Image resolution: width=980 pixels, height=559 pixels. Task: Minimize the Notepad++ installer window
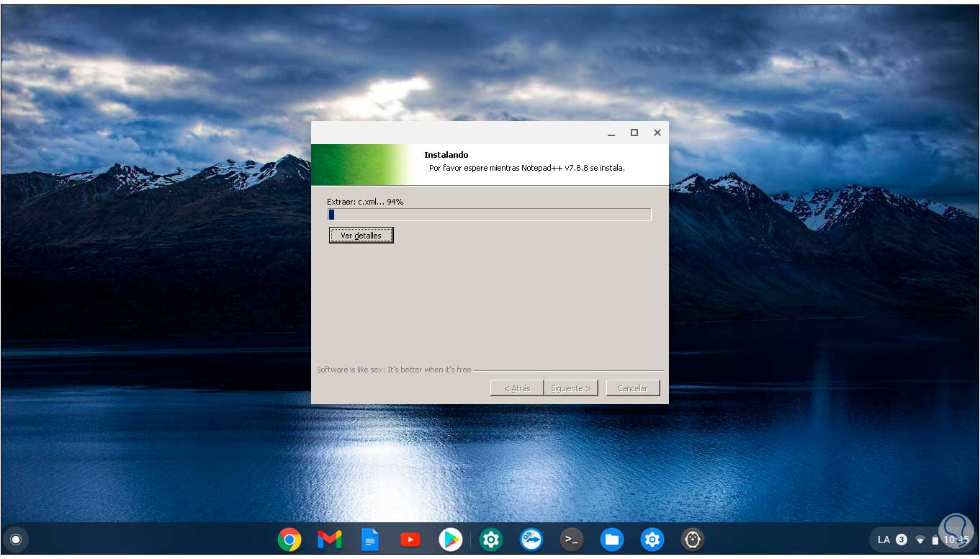(x=611, y=133)
